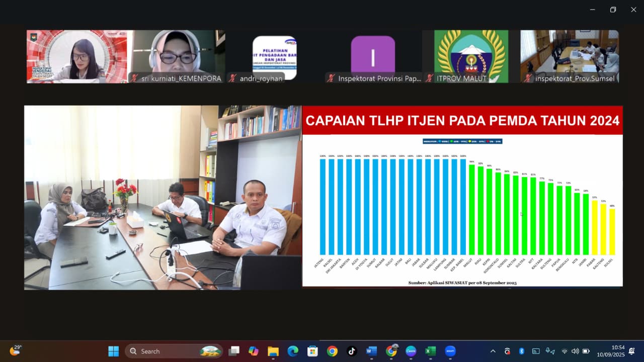Open Microsoft Word from taskbar
This screenshot has height=362, width=644.
tap(371, 351)
